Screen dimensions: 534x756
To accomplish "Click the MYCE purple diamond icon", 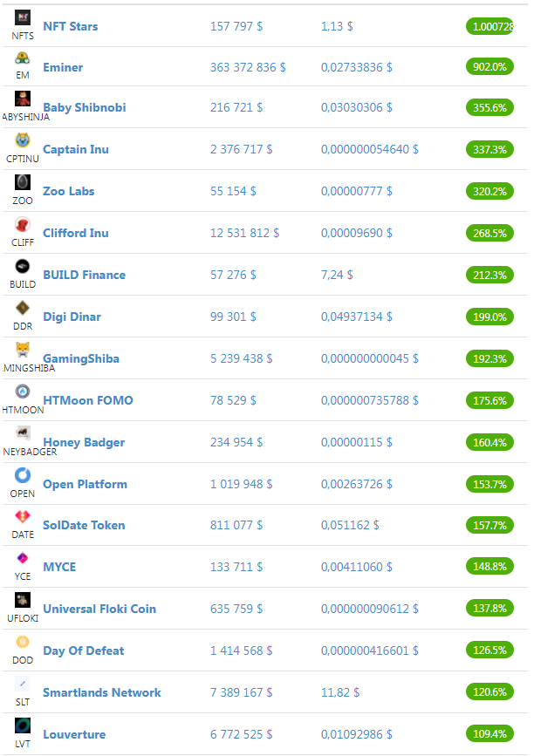I will [x=23, y=558].
